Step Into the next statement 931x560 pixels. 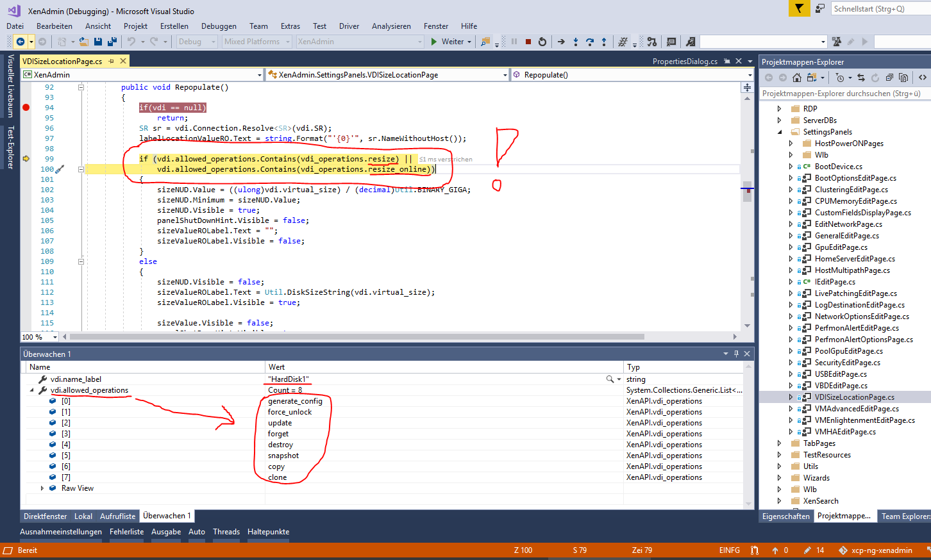click(x=576, y=42)
